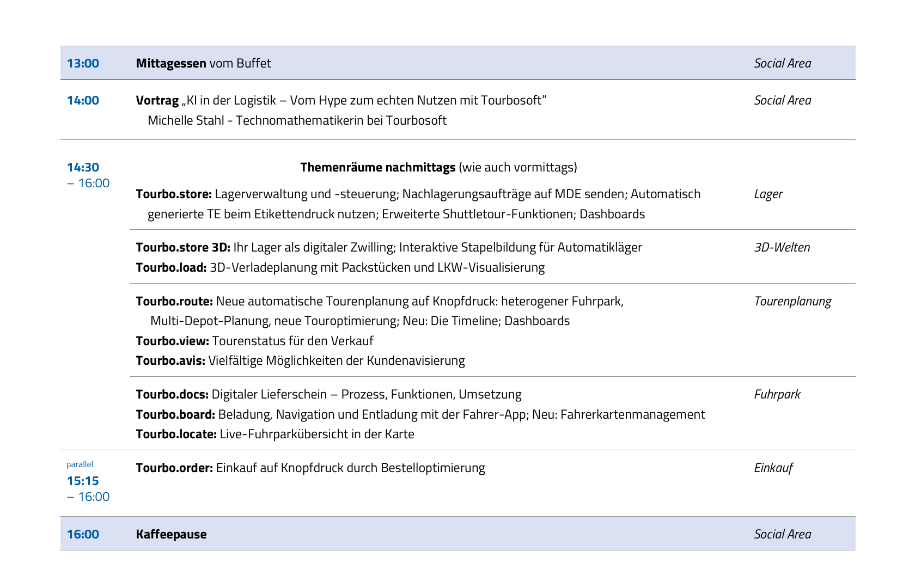
Task: Click the 14:00 Vortrag time label
Action: point(83,100)
